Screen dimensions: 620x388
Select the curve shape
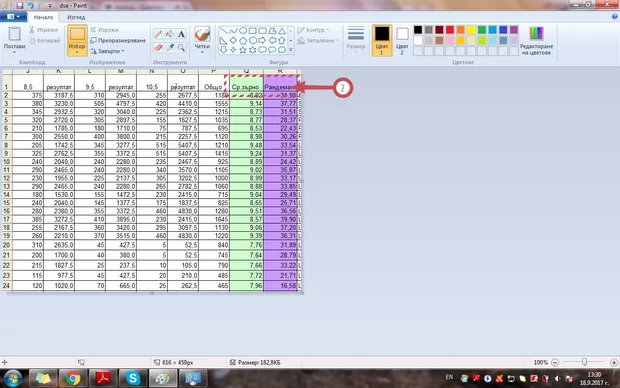pos(233,30)
